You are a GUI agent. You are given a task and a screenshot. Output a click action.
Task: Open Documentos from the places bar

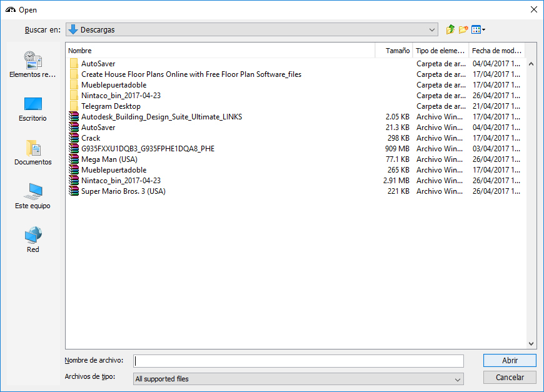(33, 153)
